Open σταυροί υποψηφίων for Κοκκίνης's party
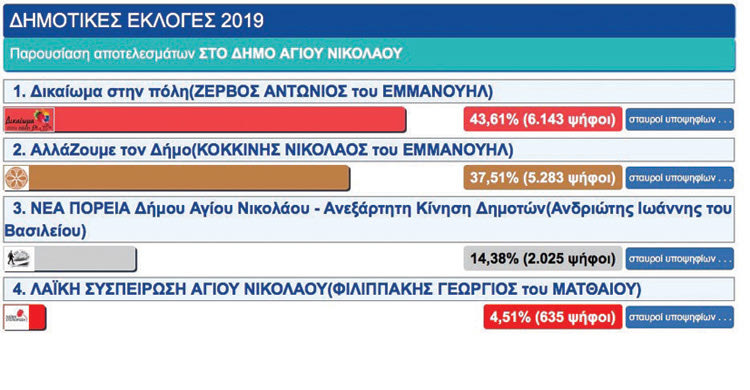The height and width of the screenshot is (390, 750). (679, 178)
